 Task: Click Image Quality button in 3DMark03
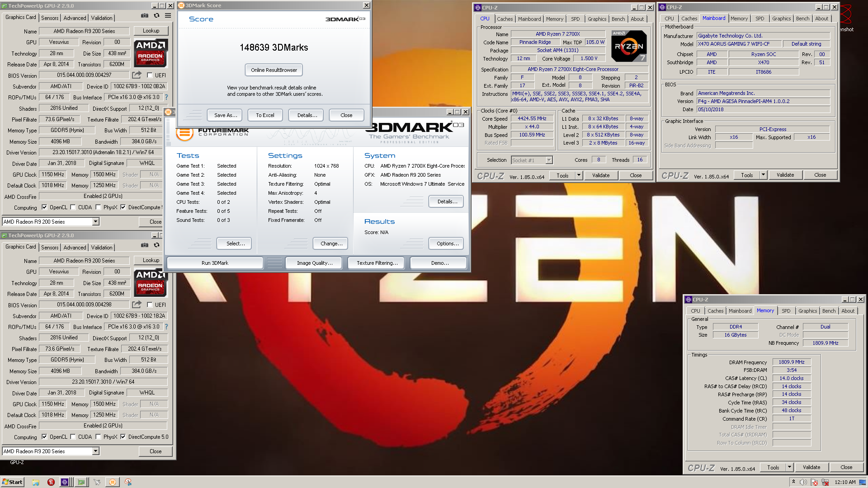[x=315, y=263]
